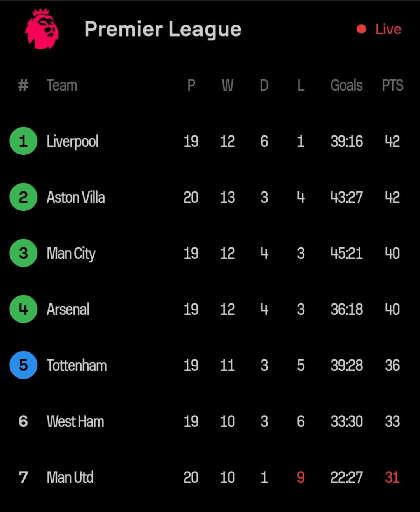
Task: Open the Liverpool team row
Action: (210, 141)
